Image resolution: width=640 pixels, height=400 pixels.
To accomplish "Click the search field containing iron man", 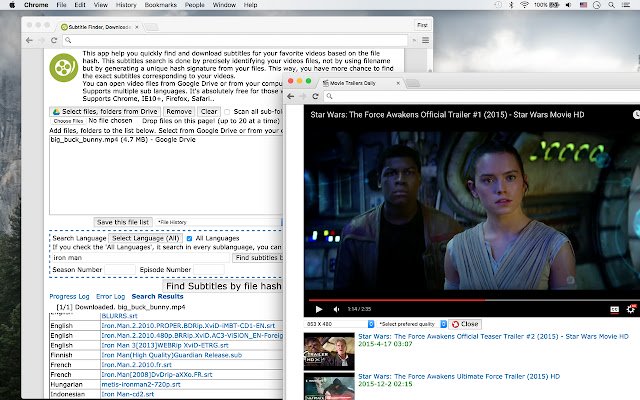I will click(140, 258).
